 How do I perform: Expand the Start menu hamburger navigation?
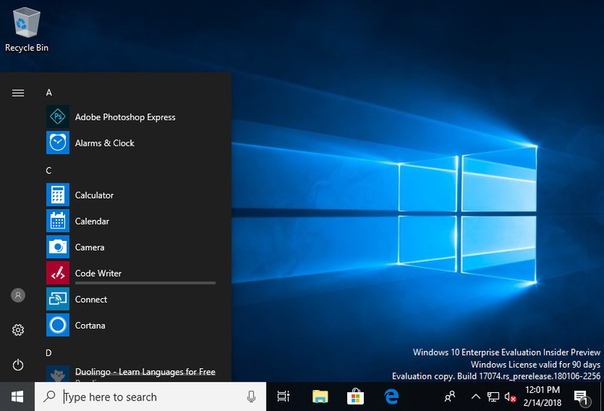tap(18, 92)
